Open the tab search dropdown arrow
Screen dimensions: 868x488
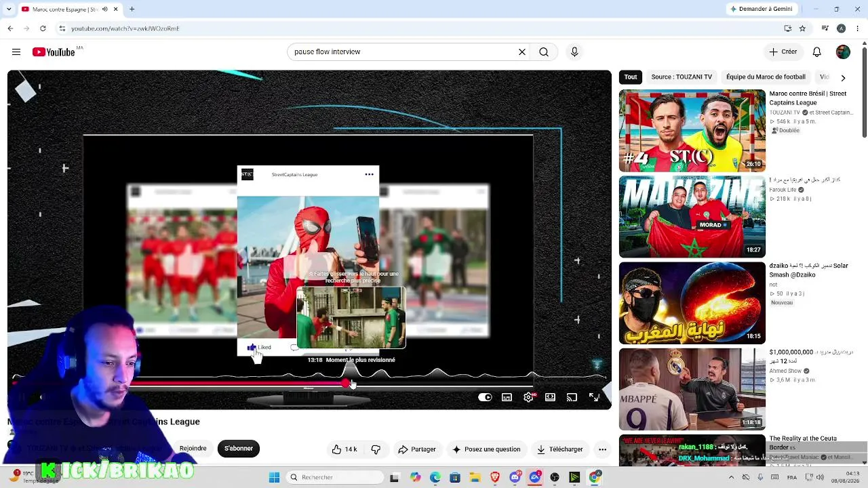[9, 9]
